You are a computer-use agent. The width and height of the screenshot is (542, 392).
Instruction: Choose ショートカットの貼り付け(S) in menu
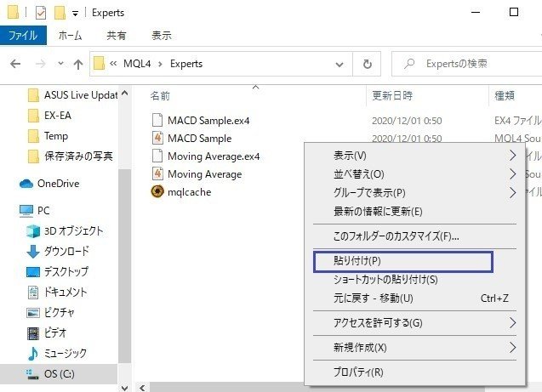tap(415, 280)
